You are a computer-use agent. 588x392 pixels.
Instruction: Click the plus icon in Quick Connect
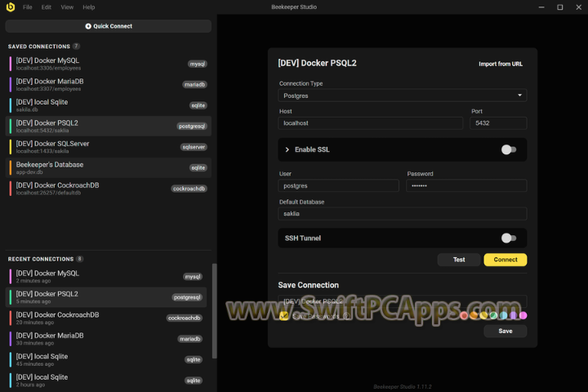point(88,26)
